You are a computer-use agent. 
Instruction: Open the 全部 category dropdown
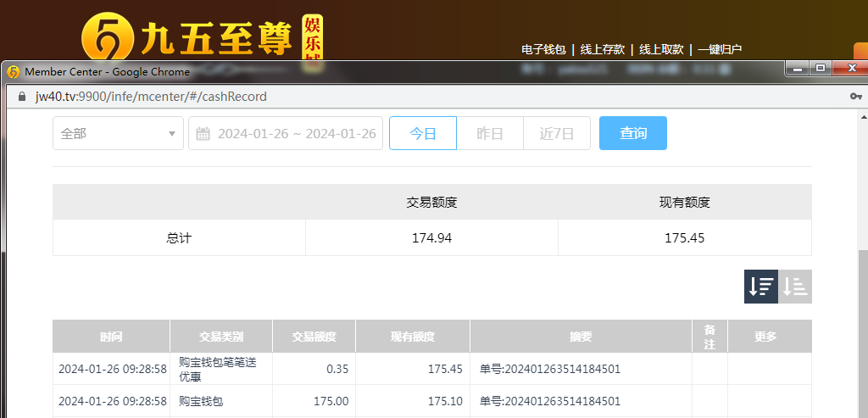pos(118,133)
